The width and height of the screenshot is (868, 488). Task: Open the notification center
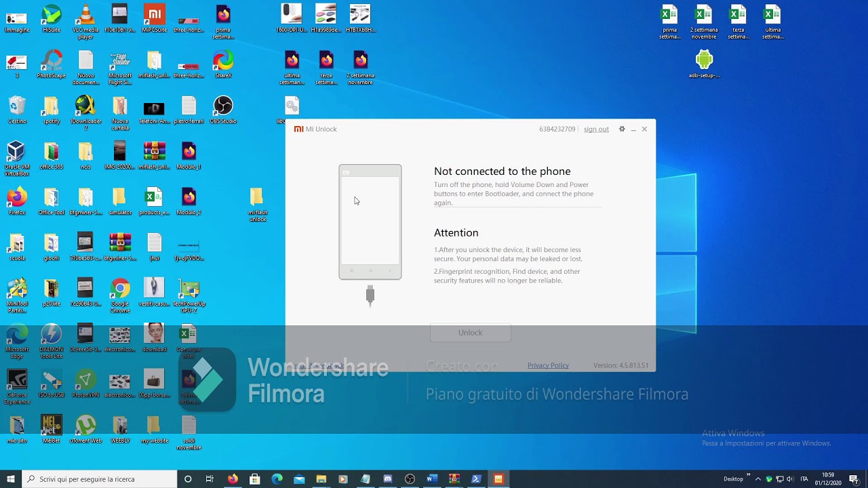[854, 479]
